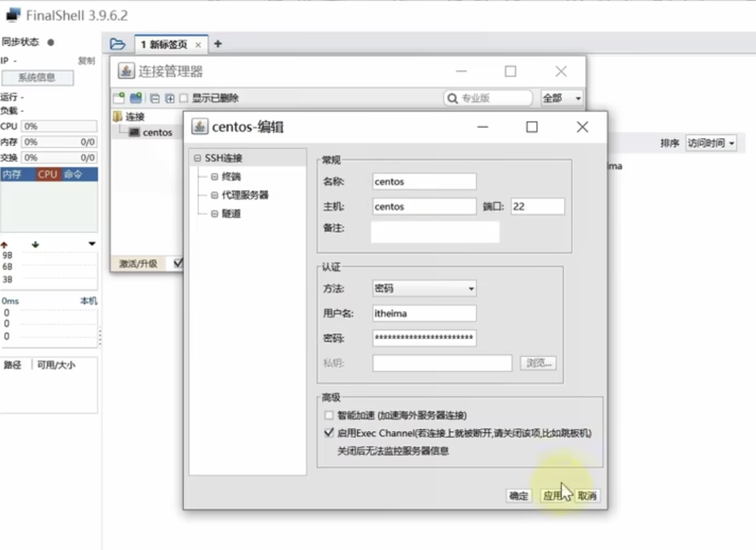Click the search magnifier icon in connection manager
The width and height of the screenshot is (756, 550).
pyautogui.click(x=453, y=98)
